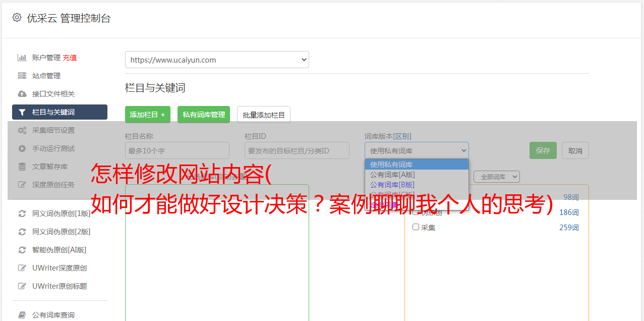Click the 批量添加栏目 button
This screenshot has width=644, height=321.
coord(264,115)
